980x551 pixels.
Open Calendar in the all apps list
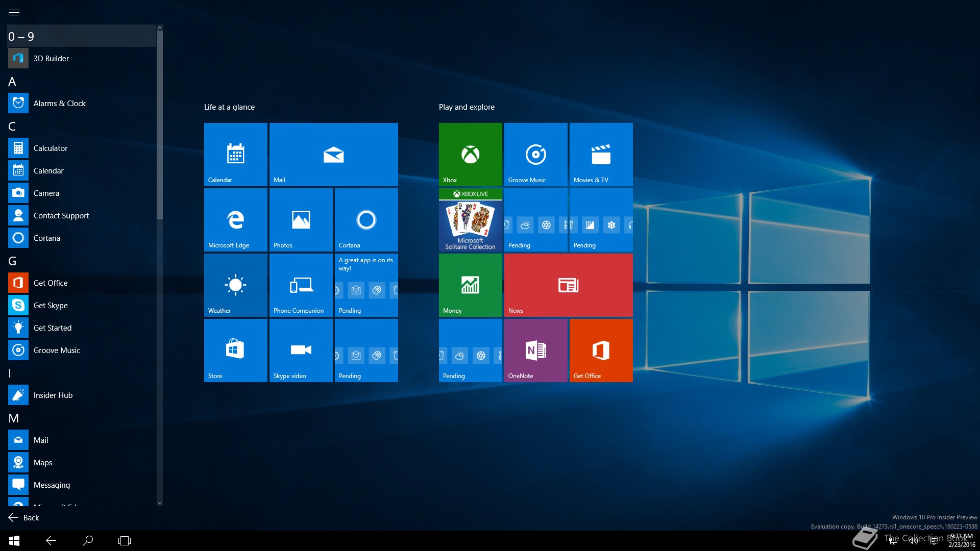point(82,171)
